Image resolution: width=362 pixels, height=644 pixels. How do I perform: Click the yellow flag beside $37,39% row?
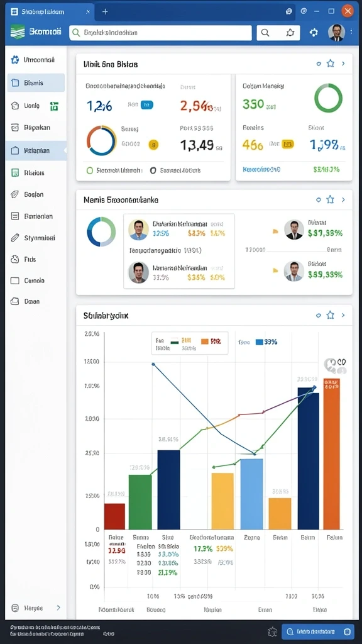tap(275, 231)
